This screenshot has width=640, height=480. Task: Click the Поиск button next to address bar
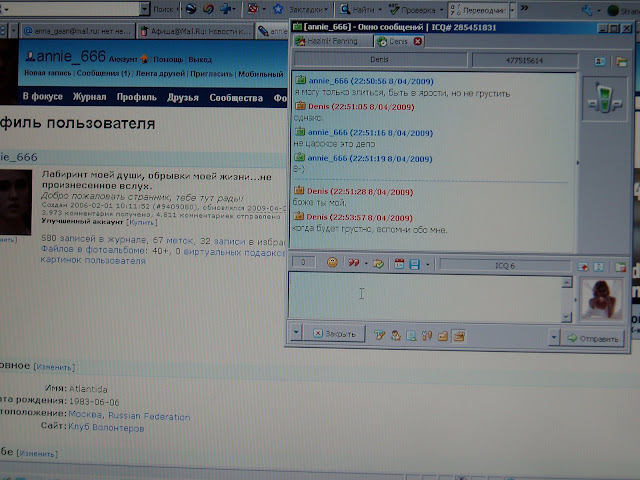point(164,9)
